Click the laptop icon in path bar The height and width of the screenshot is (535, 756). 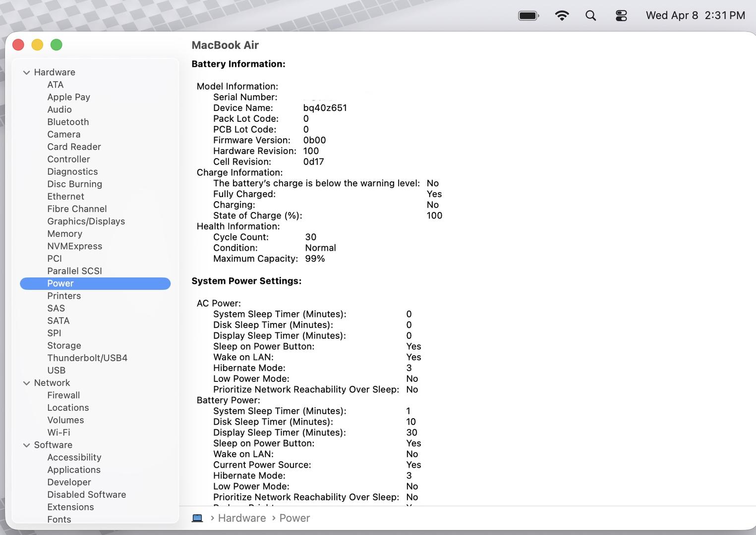coord(197,518)
